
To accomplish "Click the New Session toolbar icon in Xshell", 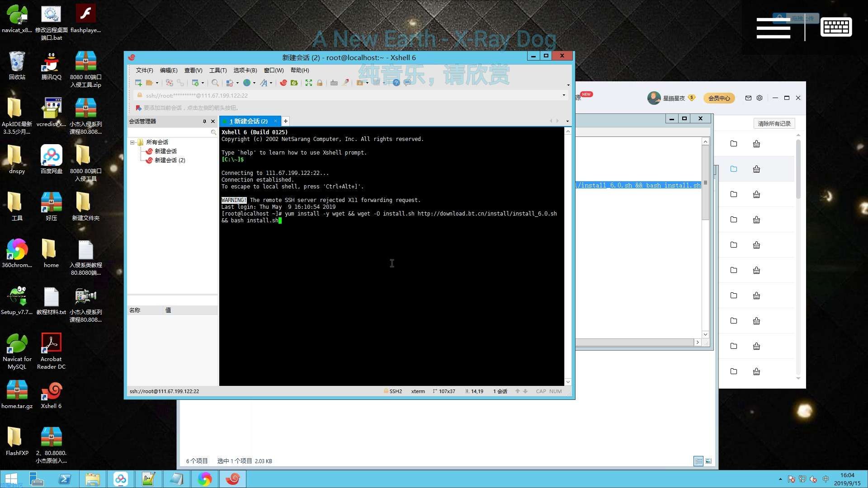I will (138, 83).
